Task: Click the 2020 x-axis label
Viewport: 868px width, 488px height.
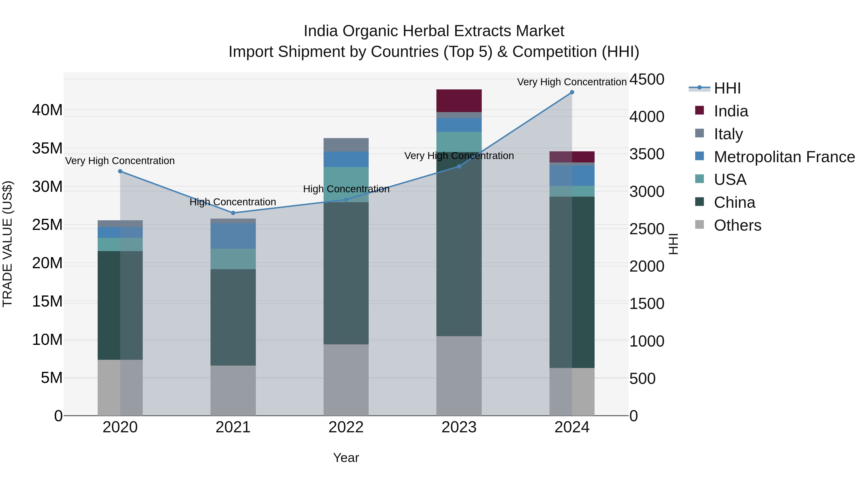Action: [x=120, y=427]
